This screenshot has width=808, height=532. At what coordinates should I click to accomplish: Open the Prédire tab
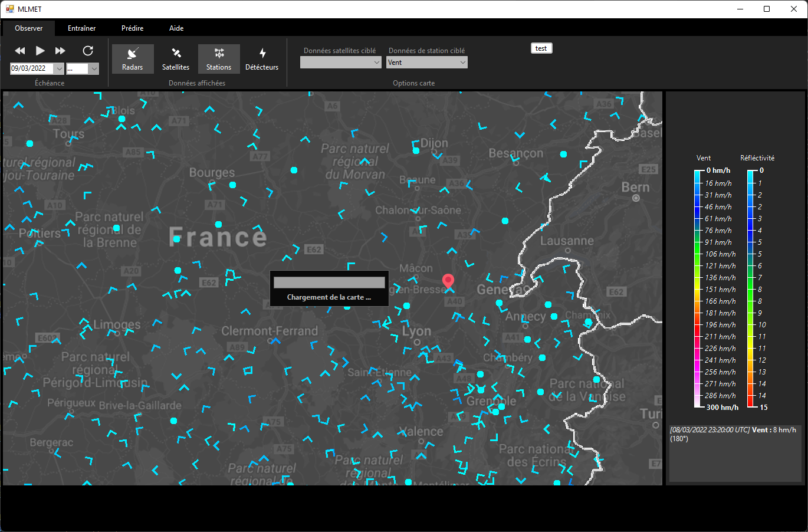[132, 28]
